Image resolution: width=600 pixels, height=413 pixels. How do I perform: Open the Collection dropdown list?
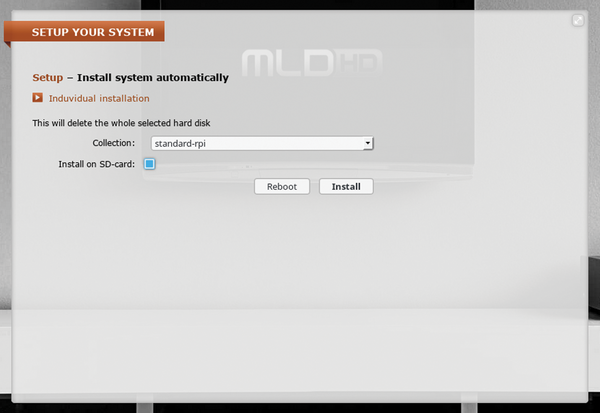(x=260, y=144)
